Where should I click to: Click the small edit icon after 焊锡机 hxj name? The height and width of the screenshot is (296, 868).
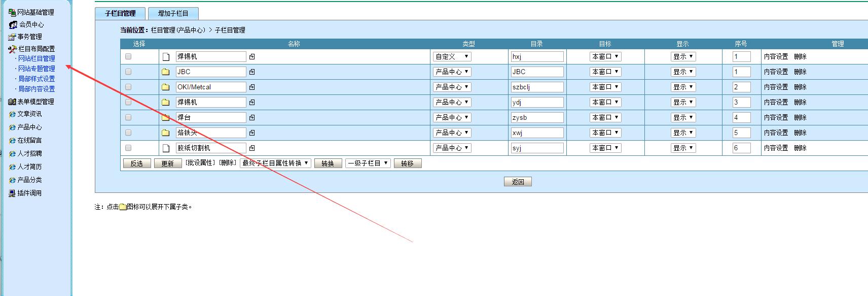click(252, 57)
